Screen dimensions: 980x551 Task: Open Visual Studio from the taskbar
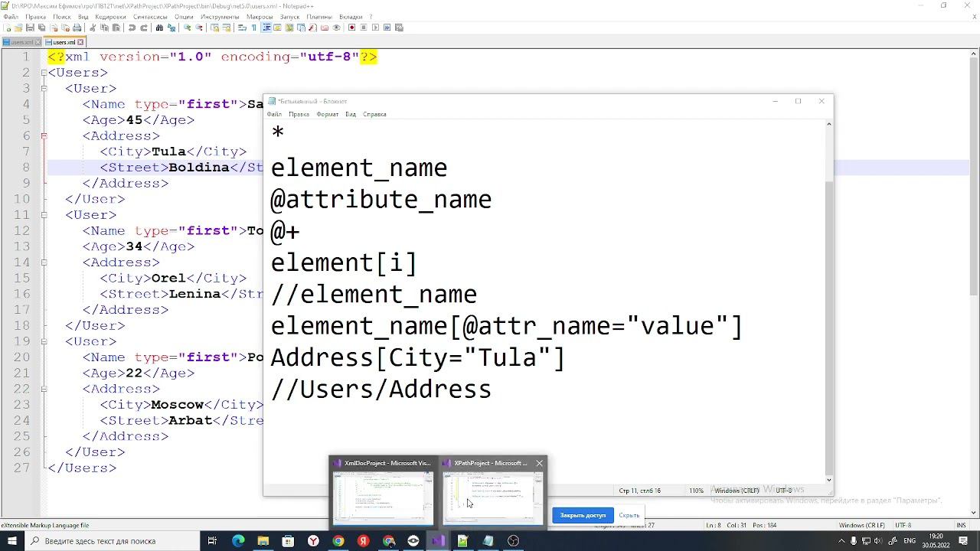(x=438, y=541)
